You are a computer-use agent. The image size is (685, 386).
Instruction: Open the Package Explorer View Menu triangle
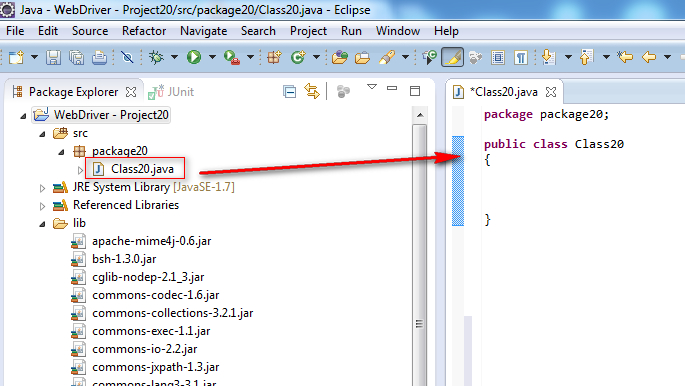coord(372,87)
